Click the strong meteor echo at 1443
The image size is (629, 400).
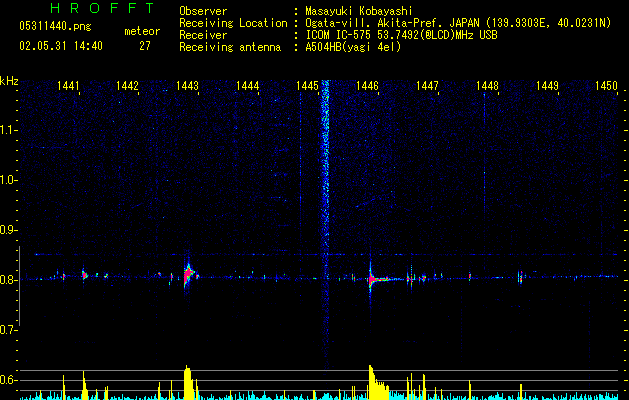pyautogui.click(x=189, y=275)
